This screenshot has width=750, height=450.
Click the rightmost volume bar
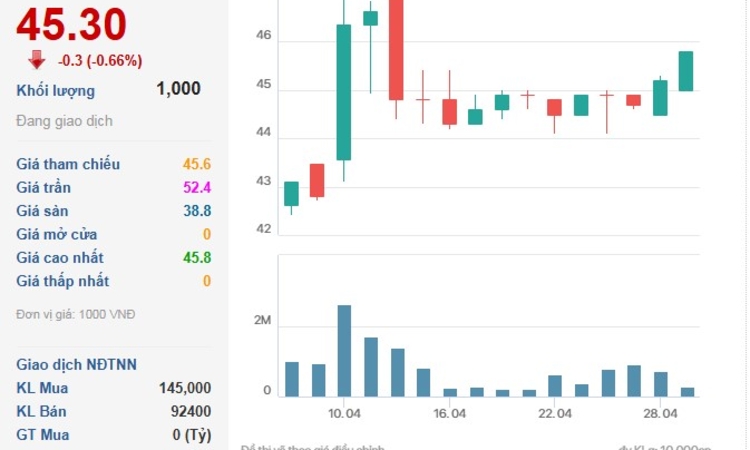pyautogui.click(x=687, y=392)
